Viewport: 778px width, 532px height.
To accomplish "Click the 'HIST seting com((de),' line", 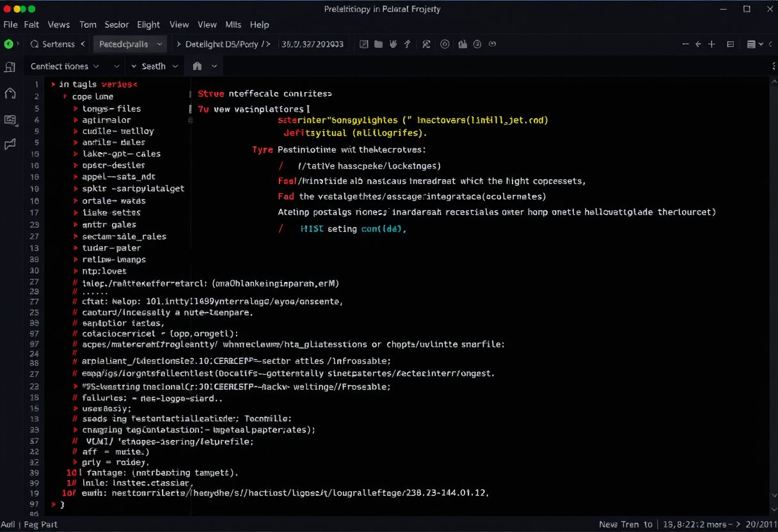I will [x=354, y=228].
